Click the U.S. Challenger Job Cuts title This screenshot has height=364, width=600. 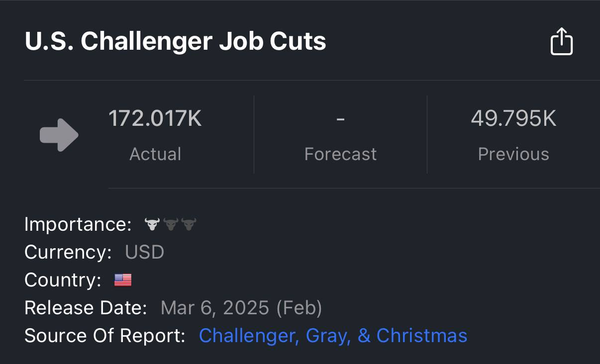175,41
